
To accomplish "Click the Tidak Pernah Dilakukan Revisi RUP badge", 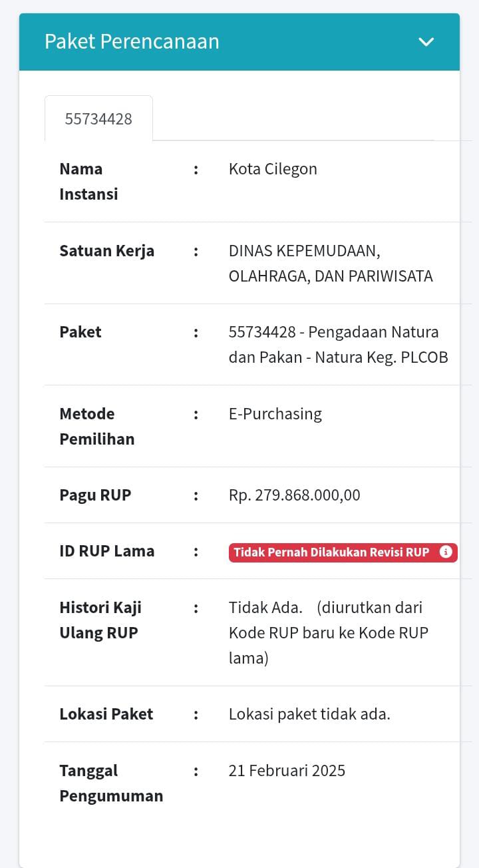I will (332, 552).
